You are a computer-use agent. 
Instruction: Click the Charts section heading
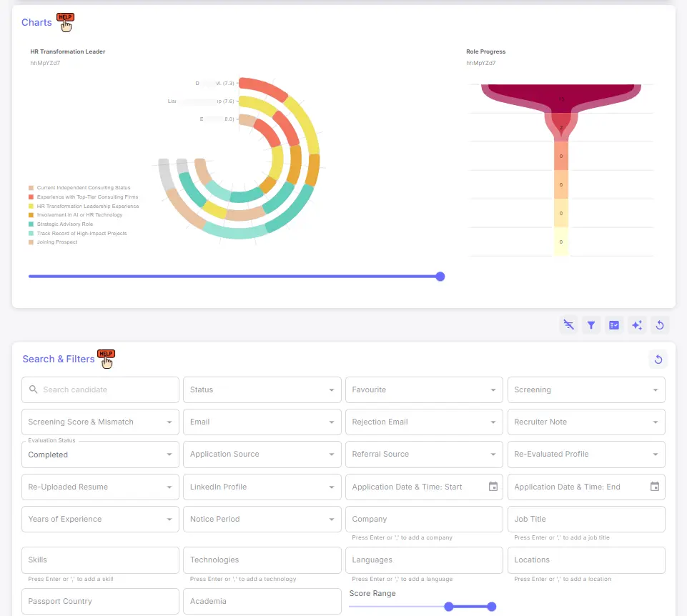(36, 22)
